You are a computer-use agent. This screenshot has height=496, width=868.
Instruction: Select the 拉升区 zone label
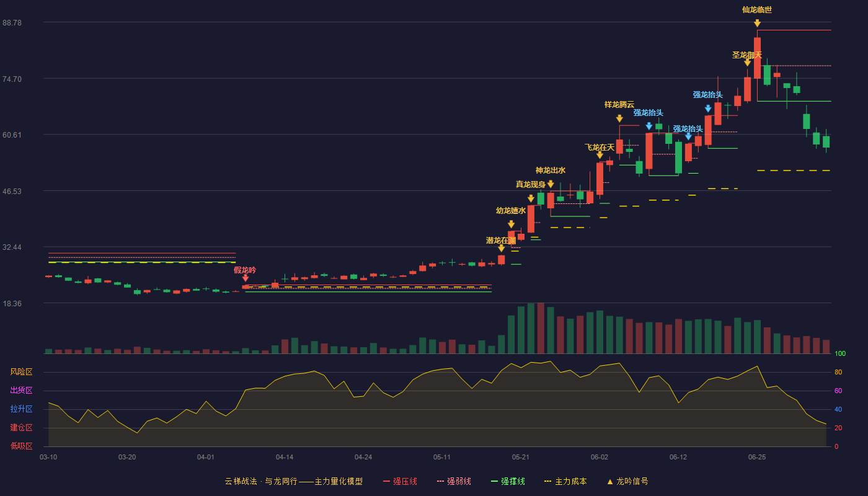[x=21, y=409]
